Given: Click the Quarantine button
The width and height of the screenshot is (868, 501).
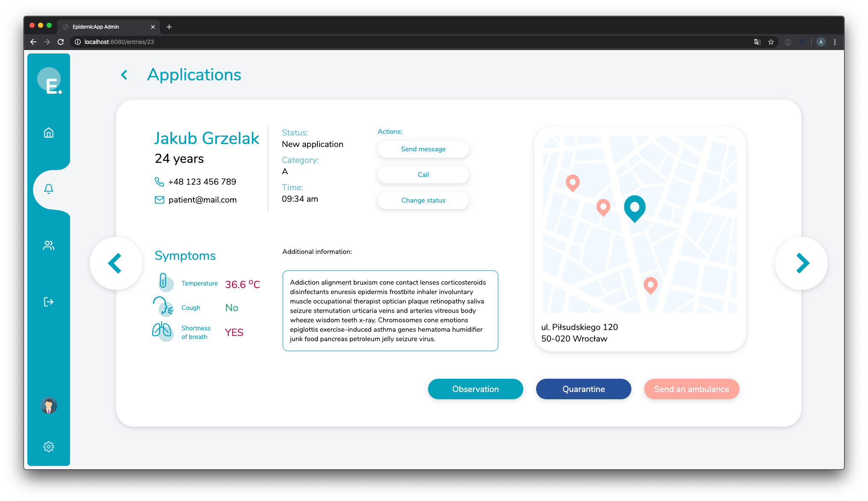Looking at the screenshot, I should (x=584, y=389).
